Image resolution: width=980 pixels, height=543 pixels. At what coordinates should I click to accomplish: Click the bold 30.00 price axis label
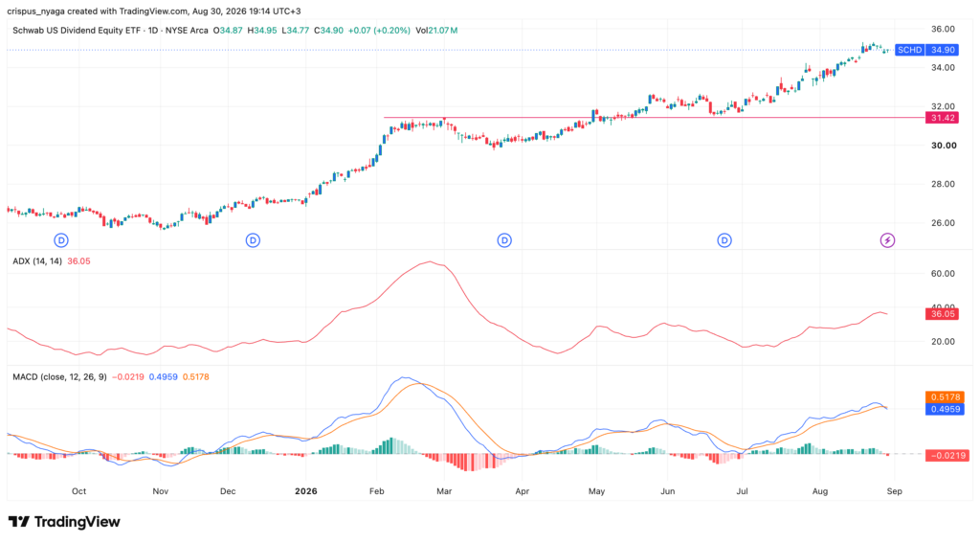click(x=944, y=146)
